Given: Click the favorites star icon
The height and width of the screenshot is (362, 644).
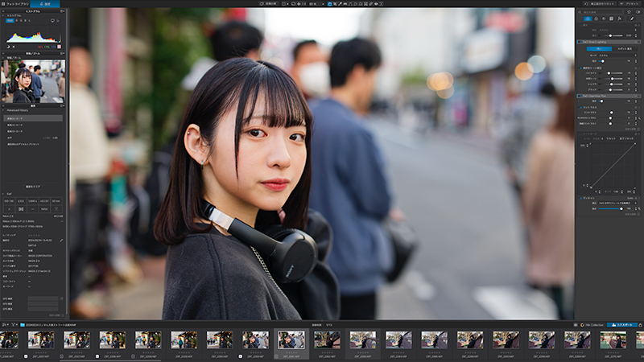Looking at the screenshot, I should pos(629,12).
